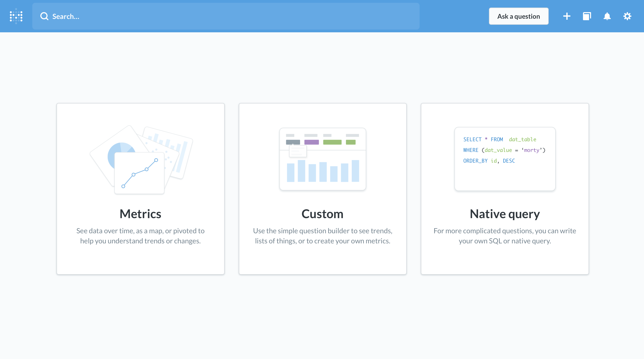The width and height of the screenshot is (644, 359).
Task: Click the SQL code snippet illustration
Action: (x=505, y=159)
